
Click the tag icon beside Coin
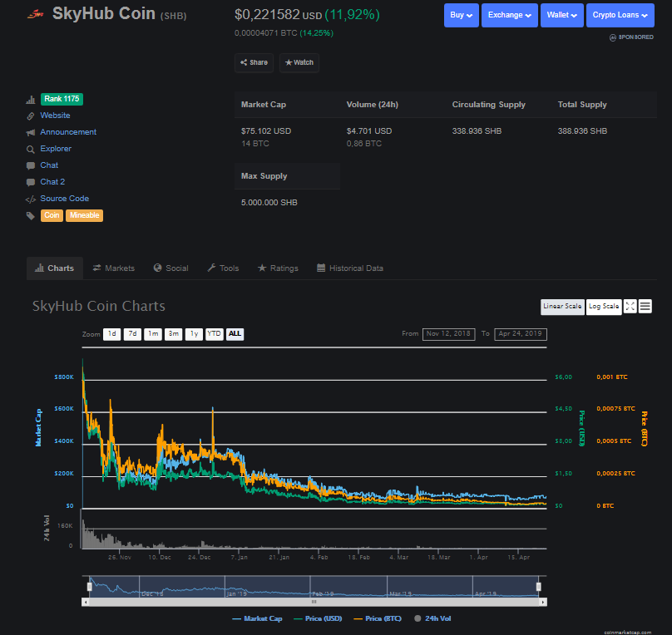pyautogui.click(x=31, y=216)
